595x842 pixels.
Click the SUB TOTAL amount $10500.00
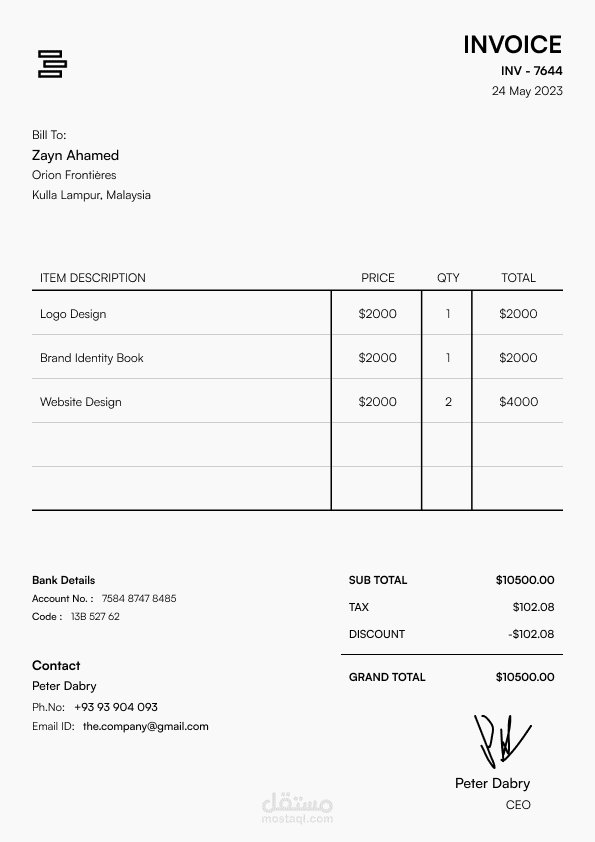525,580
